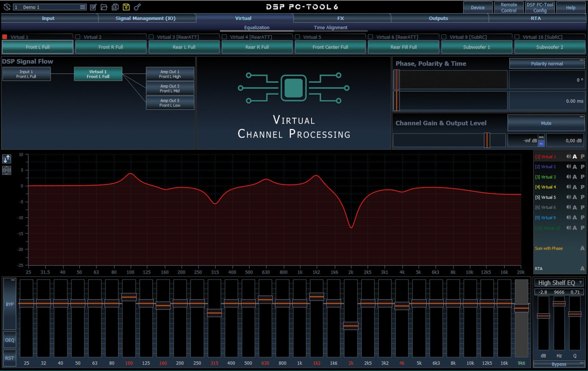The width and height of the screenshot is (588, 371).
Task: Open the RTA tab
Action: tap(535, 18)
